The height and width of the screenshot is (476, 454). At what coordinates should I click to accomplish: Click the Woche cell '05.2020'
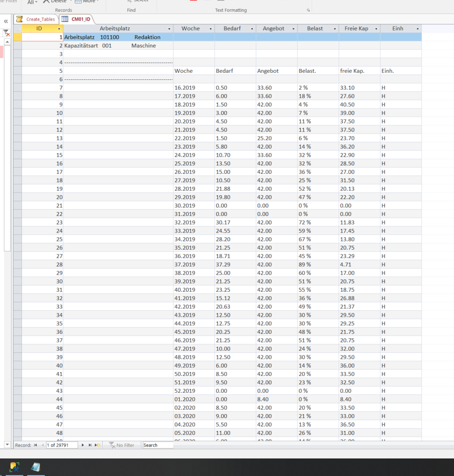click(194, 433)
